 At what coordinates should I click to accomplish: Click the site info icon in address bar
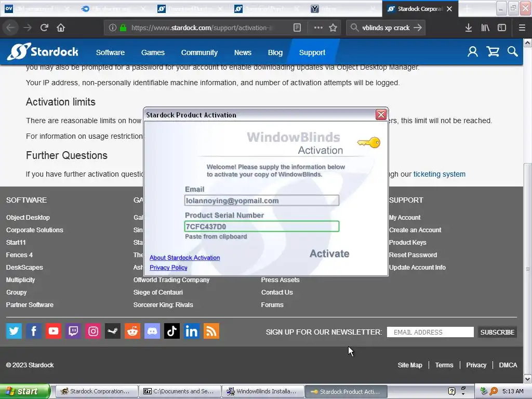pos(113,28)
